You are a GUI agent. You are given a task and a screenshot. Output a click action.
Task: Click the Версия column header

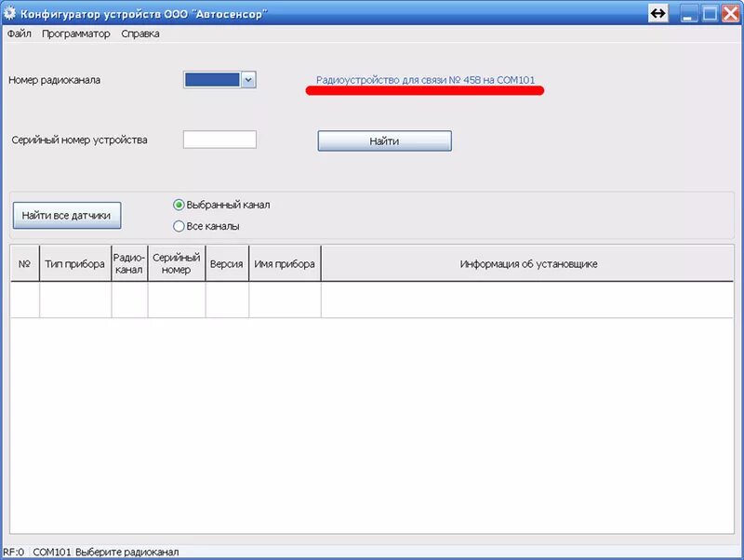tap(227, 263)
